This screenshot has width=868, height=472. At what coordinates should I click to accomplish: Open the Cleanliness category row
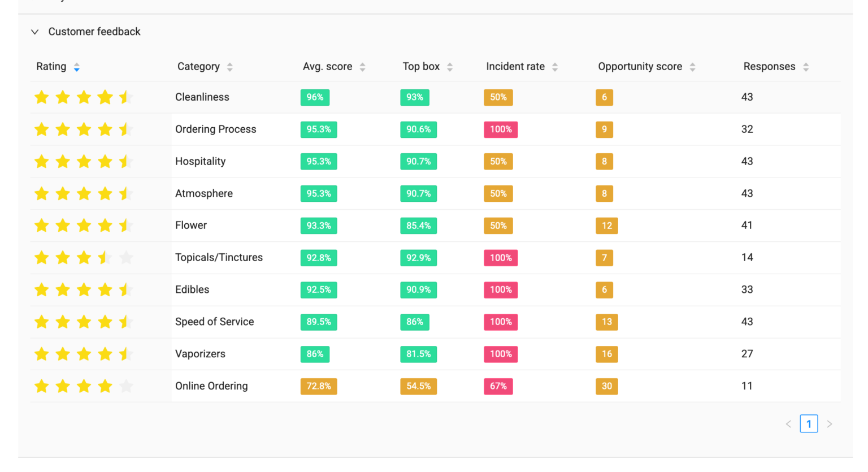(202, 97)
